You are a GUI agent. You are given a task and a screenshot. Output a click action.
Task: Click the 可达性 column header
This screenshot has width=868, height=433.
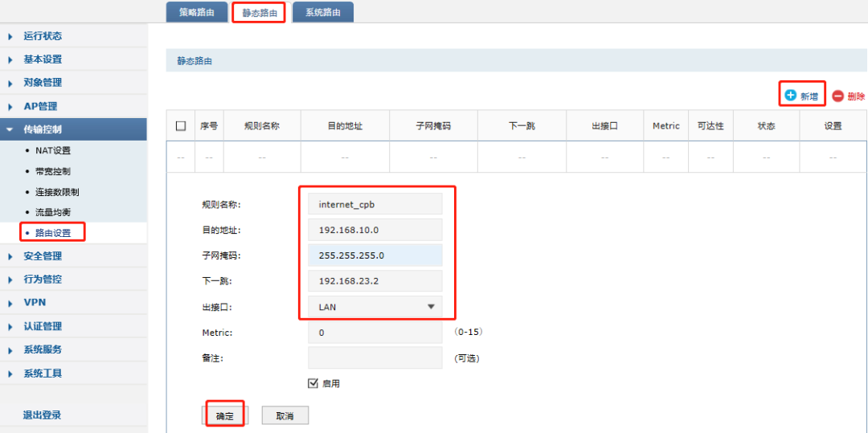click(x=710, y=125)
